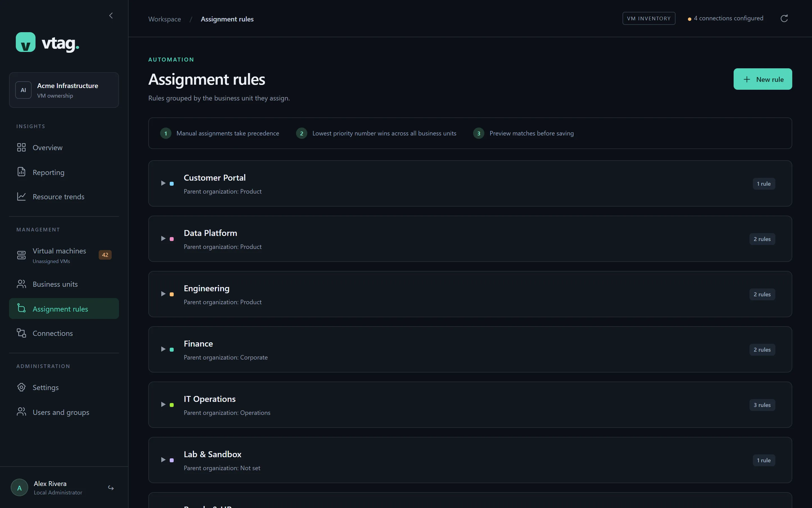
Task: Click the pink Data Platform color dot
Action: (x=172, y=239)
